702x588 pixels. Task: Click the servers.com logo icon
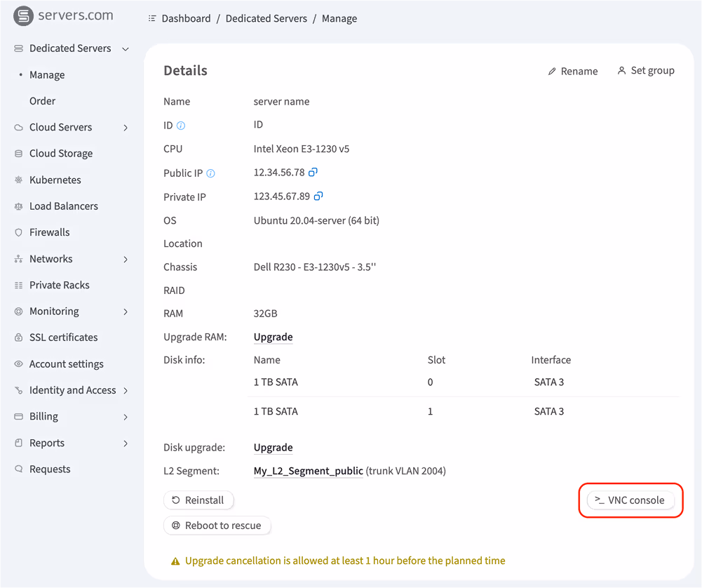(23, 16)
